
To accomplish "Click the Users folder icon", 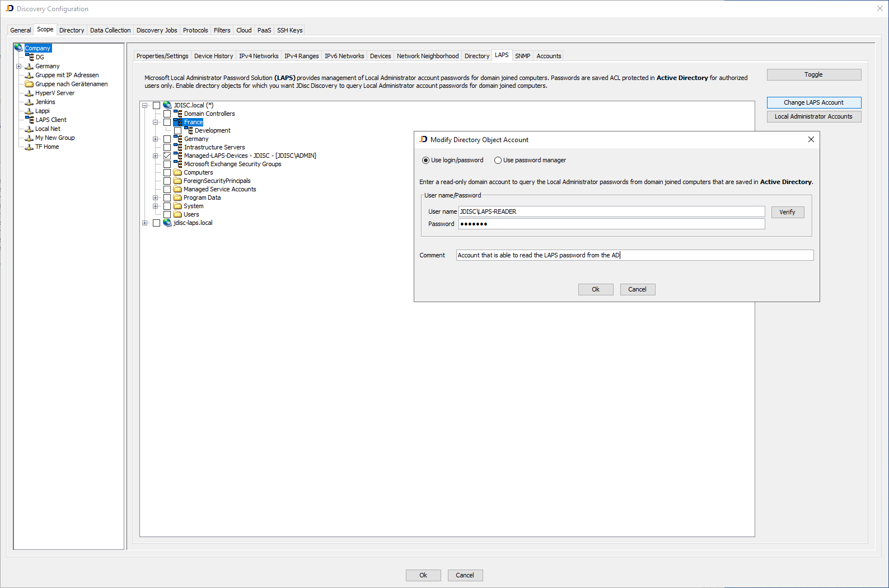I will point(178,214).
